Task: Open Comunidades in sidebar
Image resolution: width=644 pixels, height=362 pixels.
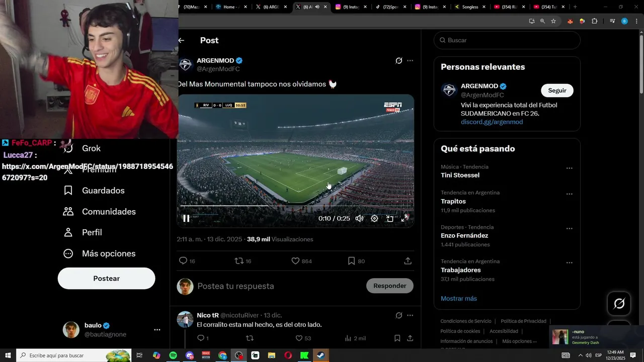Action: tap(100, 212)
